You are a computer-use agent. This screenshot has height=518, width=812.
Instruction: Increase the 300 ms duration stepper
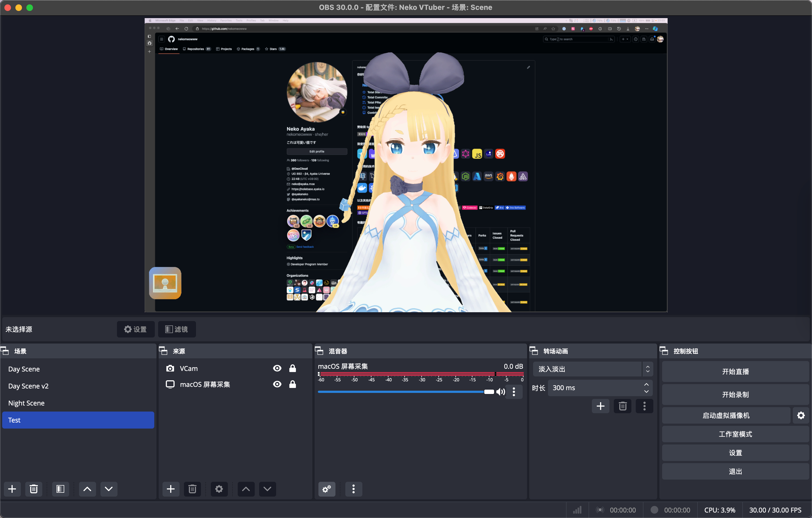click(646, 385)
